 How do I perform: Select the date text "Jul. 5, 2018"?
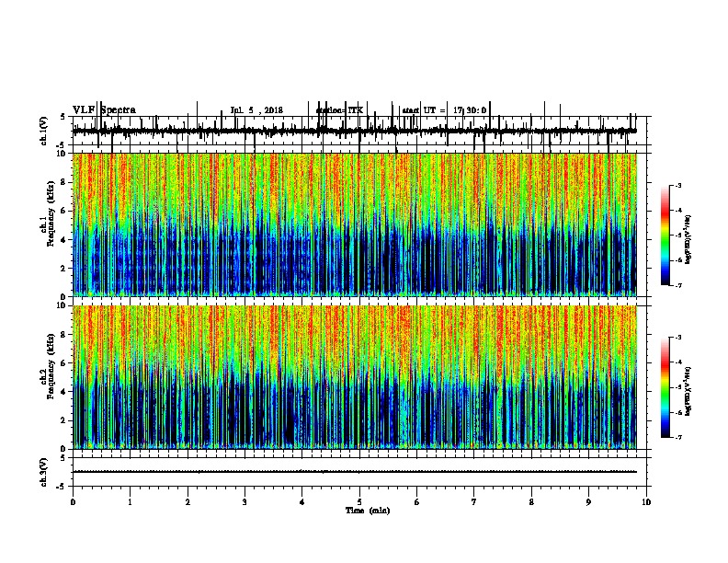point(256,110)
